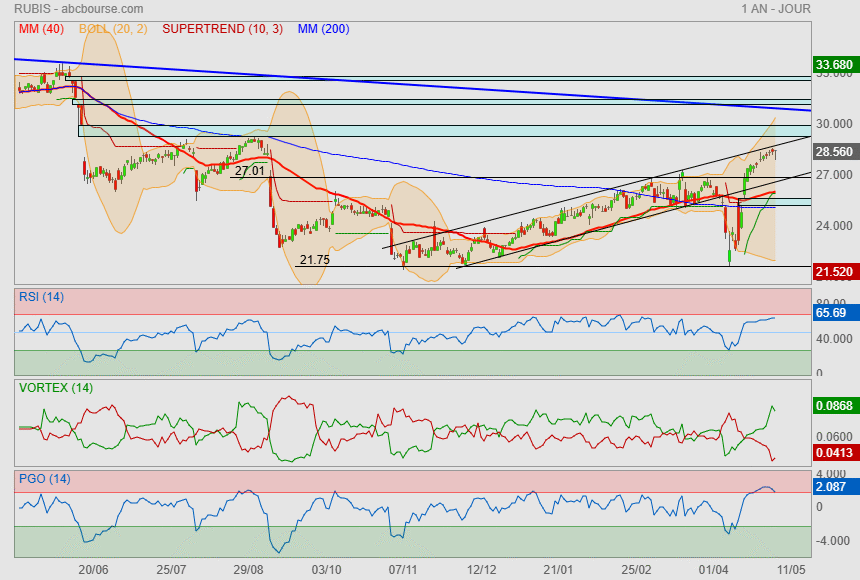Click the RSI (14) panel label
This screenshot has height=580, width=860.
point(41,297)
